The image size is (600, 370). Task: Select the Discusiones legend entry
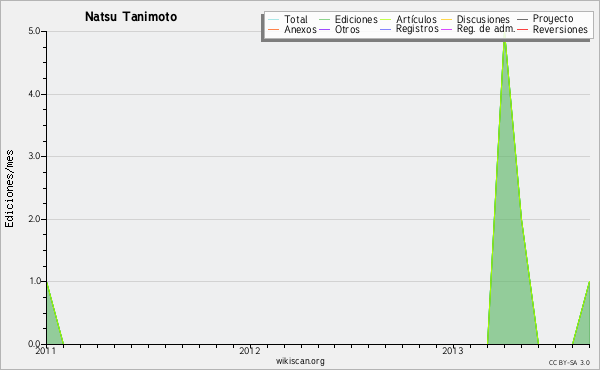[483, 19]
